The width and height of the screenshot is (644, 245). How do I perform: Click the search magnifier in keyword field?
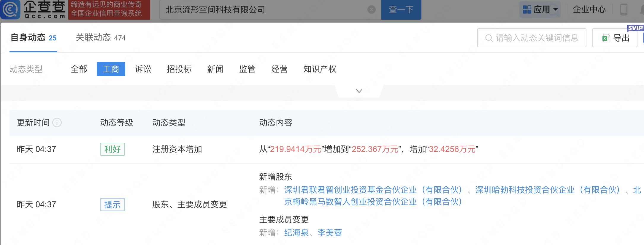pyautogui.click(x=488, y=38)
